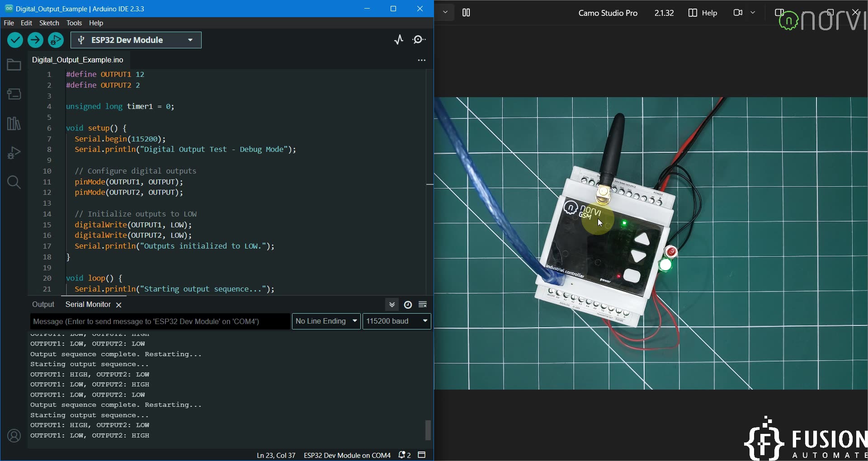
Task: Open the No Line Ending dropdown
Action: [326, 321]
